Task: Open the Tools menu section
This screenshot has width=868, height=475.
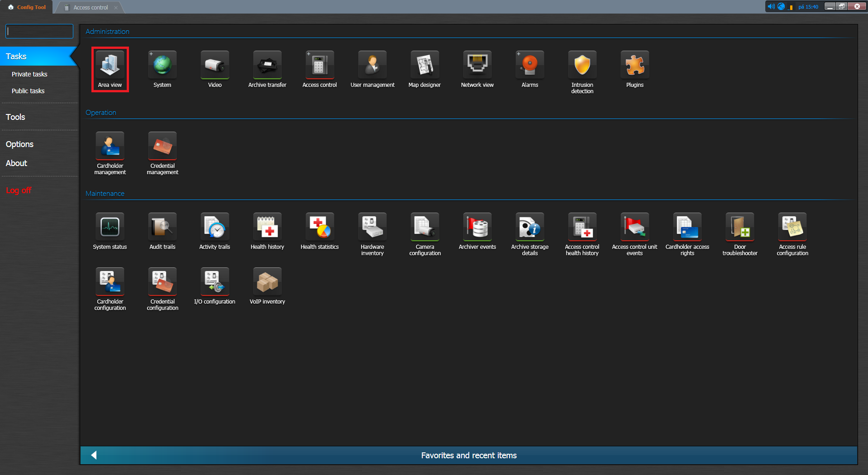Action: (15, 117)
